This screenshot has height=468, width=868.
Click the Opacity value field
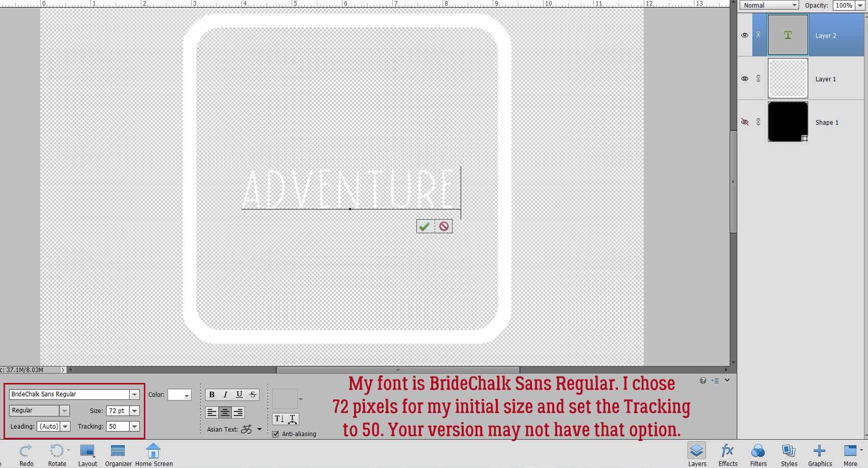(844, 6)
